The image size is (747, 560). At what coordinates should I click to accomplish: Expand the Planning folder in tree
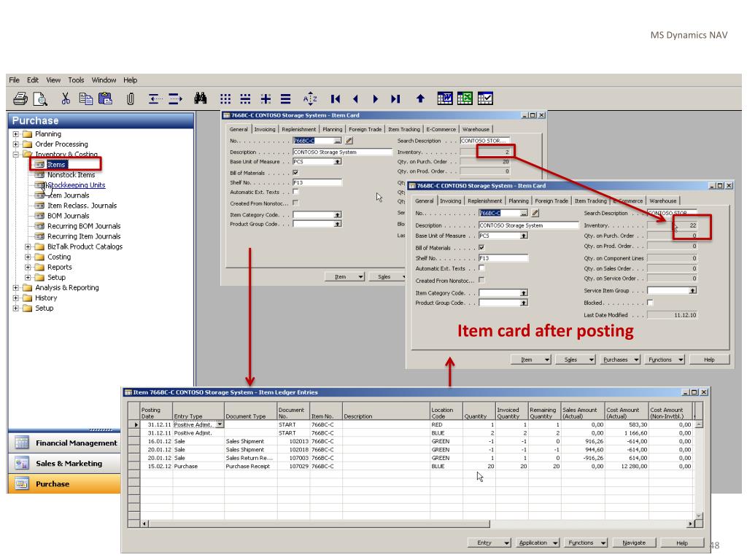point(16,134)
